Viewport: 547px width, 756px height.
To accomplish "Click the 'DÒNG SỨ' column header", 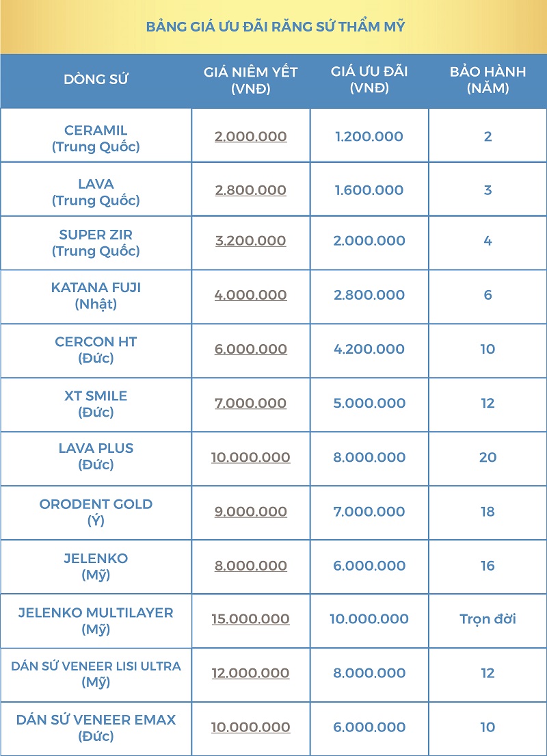I will pos(96,79).
